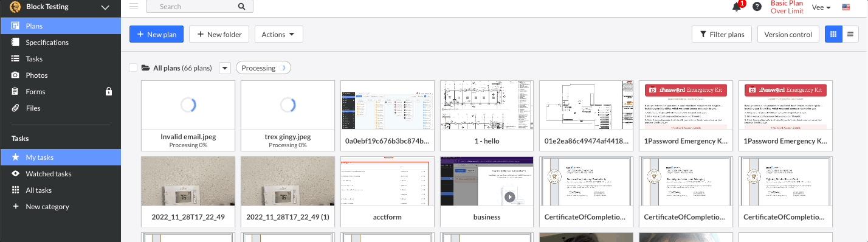868x242 pixels.
Task: Click the Forms lock icon
Action: [x=109, y=92]
